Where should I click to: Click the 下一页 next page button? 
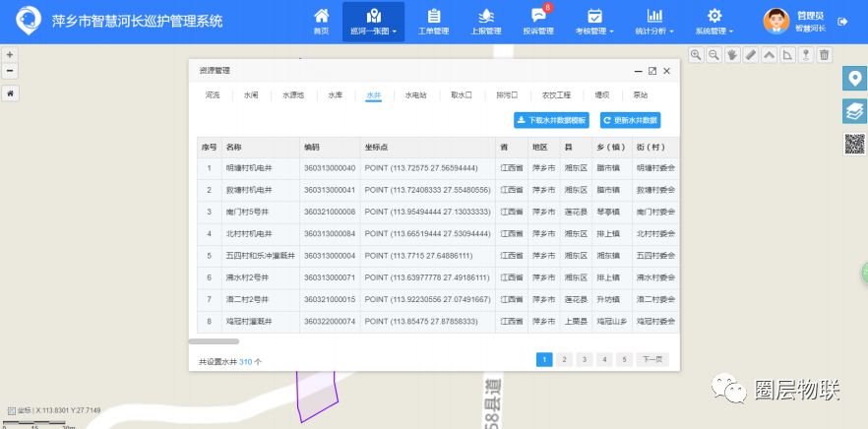pos(652,360)
